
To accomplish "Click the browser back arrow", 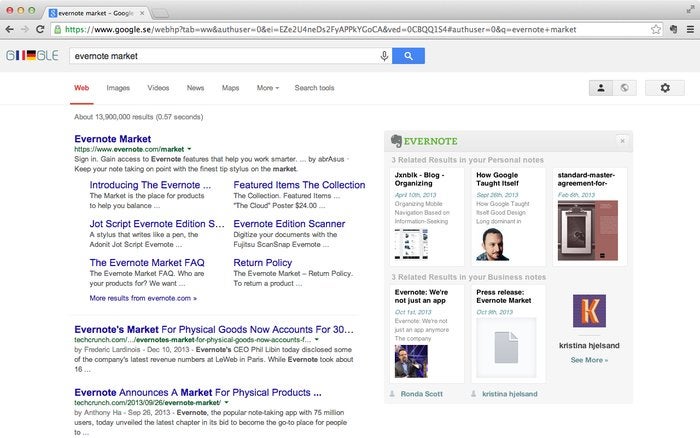I will [x=9, y=29].
